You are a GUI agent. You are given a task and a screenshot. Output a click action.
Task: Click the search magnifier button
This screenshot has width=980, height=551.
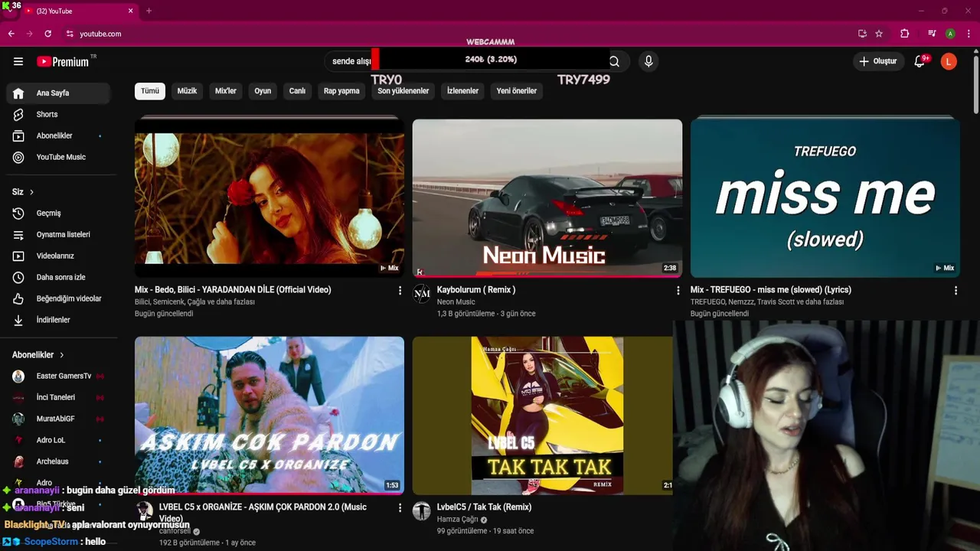[x=614, y=61]
